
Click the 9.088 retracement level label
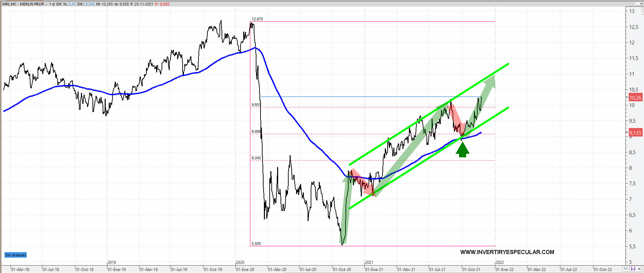[256, 131]
